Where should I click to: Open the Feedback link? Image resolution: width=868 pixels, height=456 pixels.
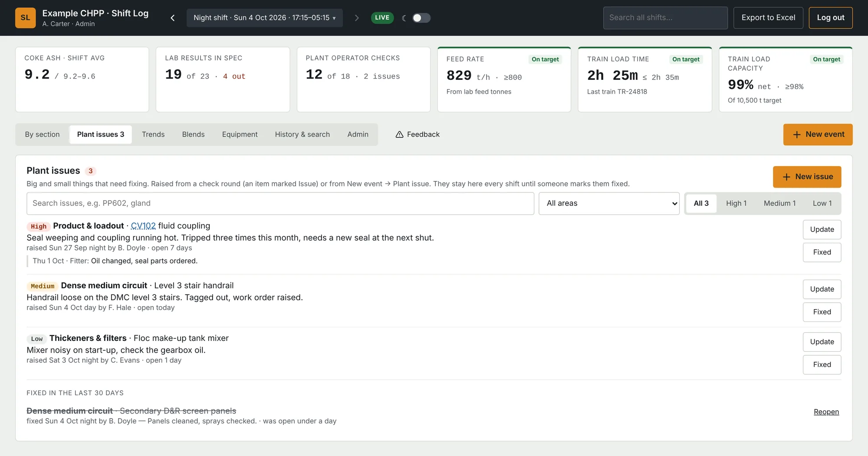point(418,135)
